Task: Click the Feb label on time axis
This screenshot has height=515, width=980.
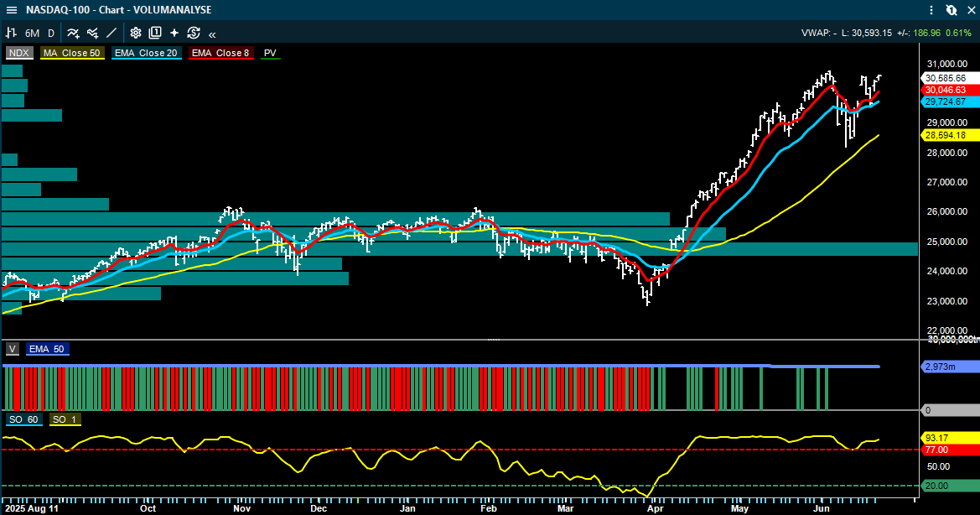Action: (x=489, y=509)
